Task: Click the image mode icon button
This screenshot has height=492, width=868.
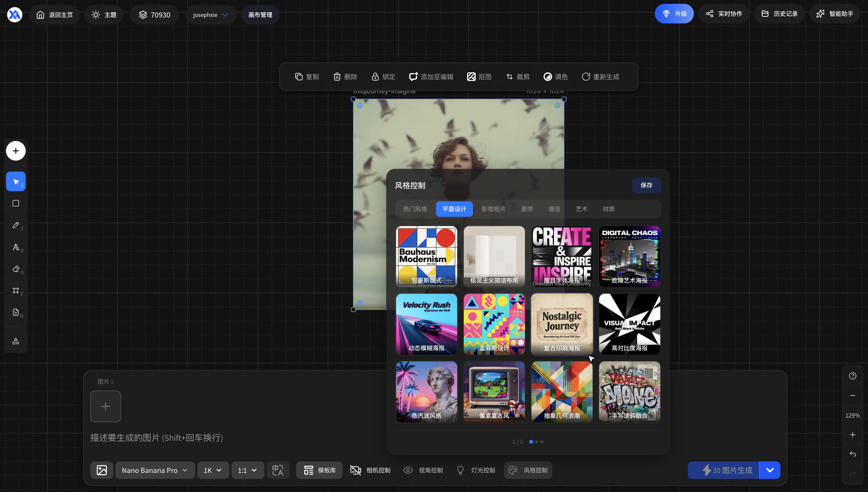Action: 102,470
